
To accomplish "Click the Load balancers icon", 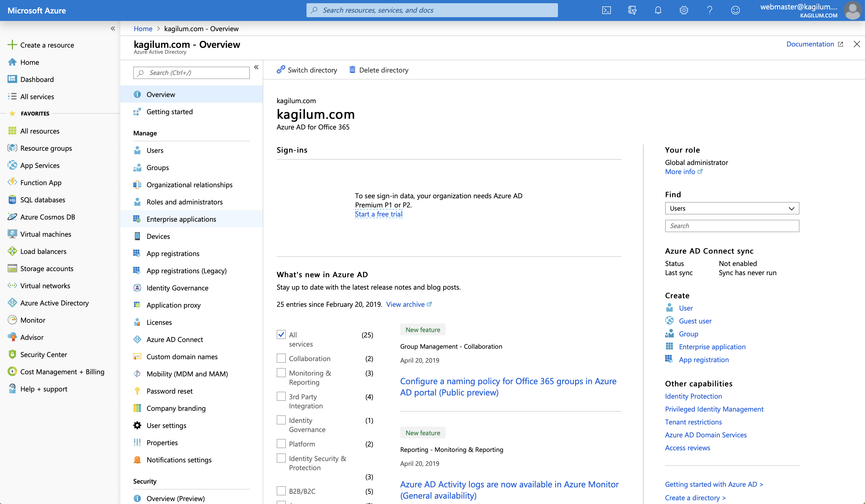I will pos(12,251).
